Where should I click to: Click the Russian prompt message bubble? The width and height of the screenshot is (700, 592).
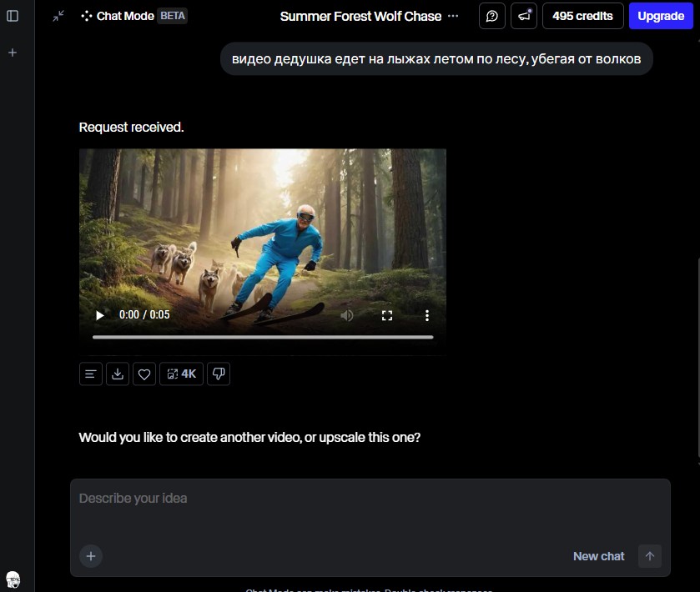click(x=436, y=59)
